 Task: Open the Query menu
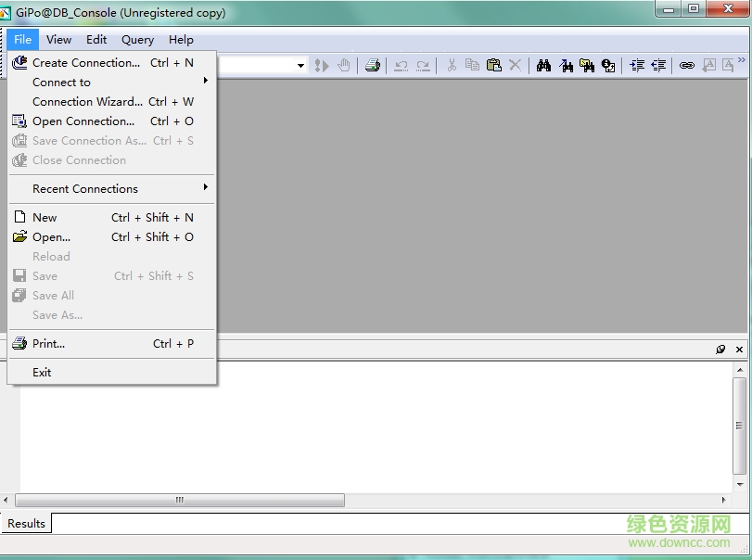(x=137, y=40)
